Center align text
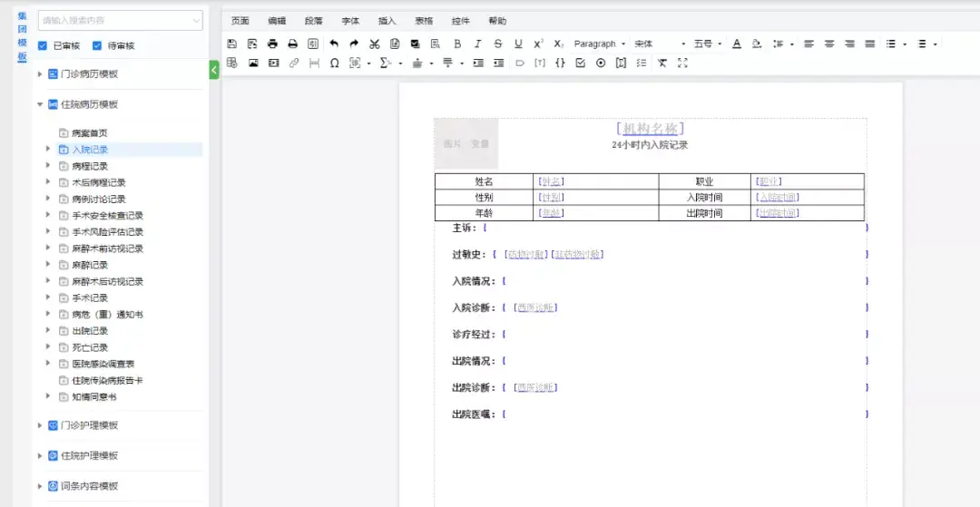 click(829, 44)
